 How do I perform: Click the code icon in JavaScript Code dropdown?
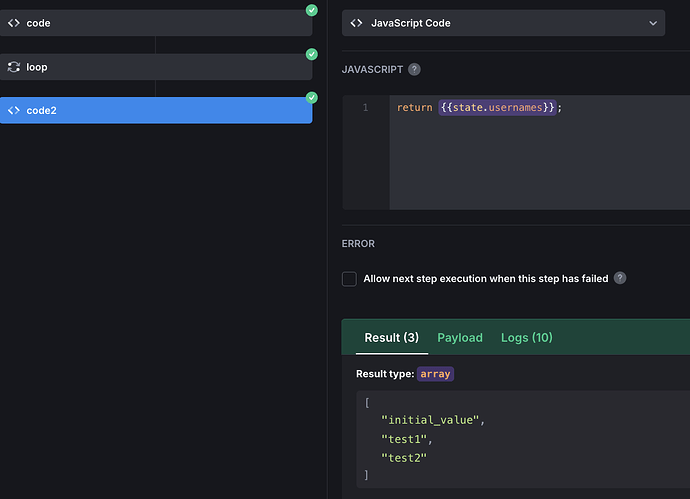(356, 23)
